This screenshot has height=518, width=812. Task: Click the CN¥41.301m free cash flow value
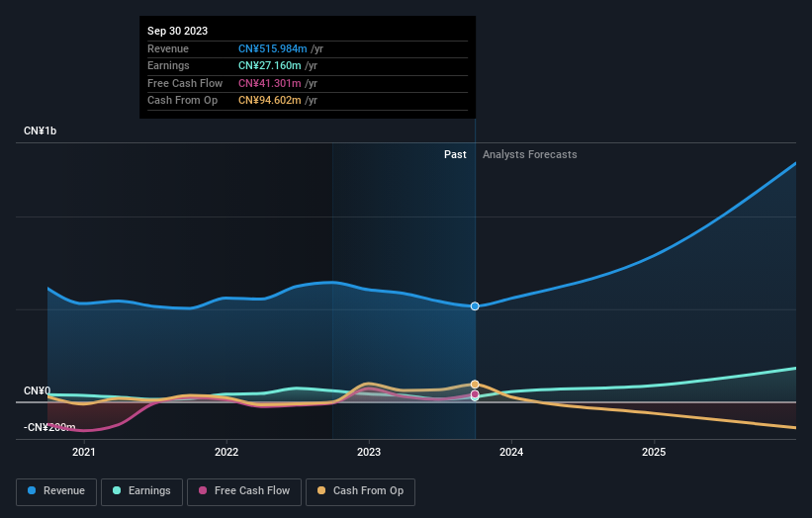pos(269,83)
